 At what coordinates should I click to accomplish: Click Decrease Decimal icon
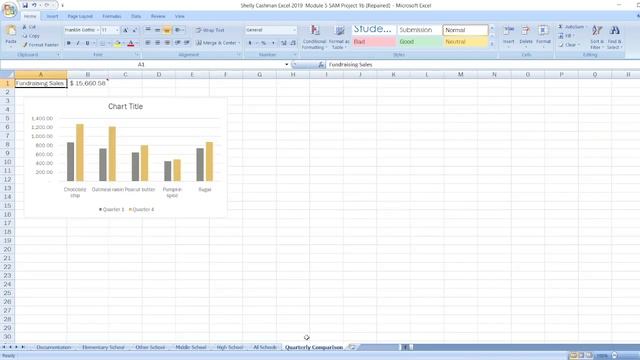(293, 43)
